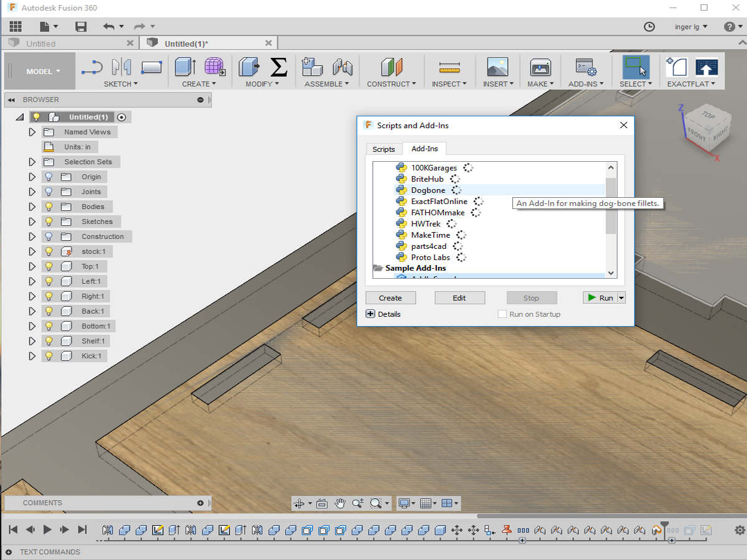Click the Redo arrow icon
747x560 pixels.
pyautogui.click(x=140, y=27)
